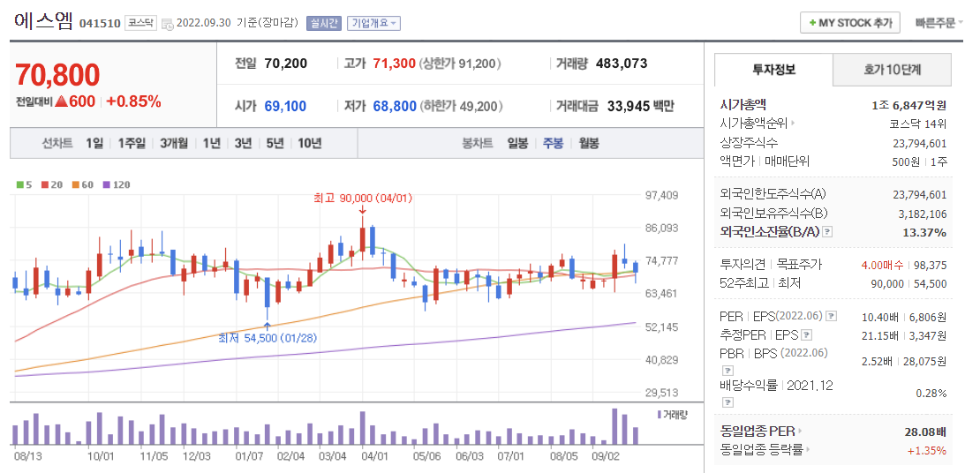980x473 pixels.
Task: Show the 3개월 line chart
Action: 174,143
